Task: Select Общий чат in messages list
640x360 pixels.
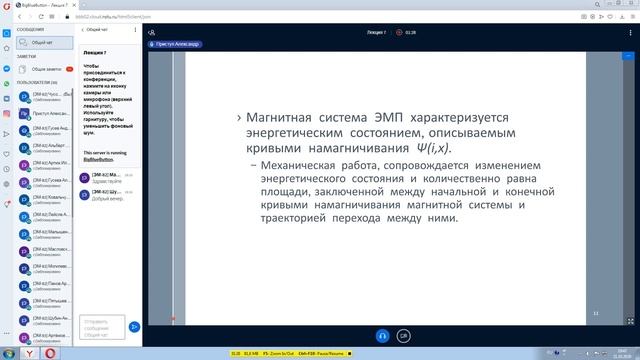Action: point(45,42)
